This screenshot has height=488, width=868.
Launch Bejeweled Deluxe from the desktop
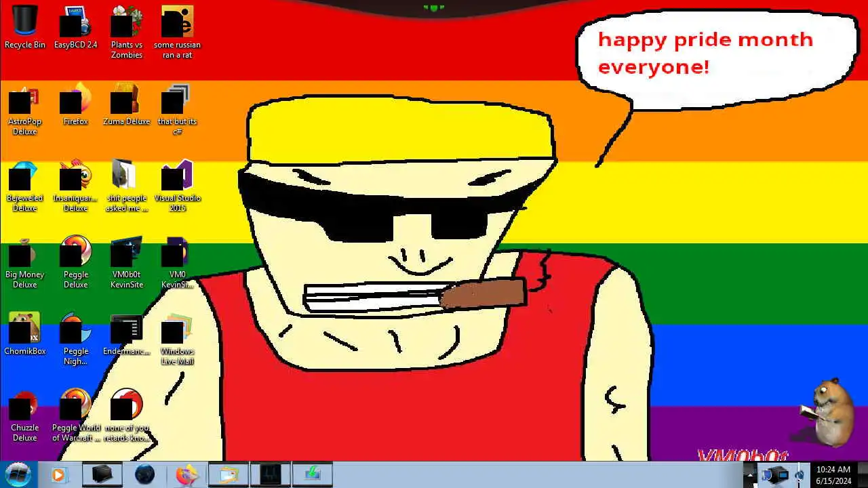[x=25, y=185]
